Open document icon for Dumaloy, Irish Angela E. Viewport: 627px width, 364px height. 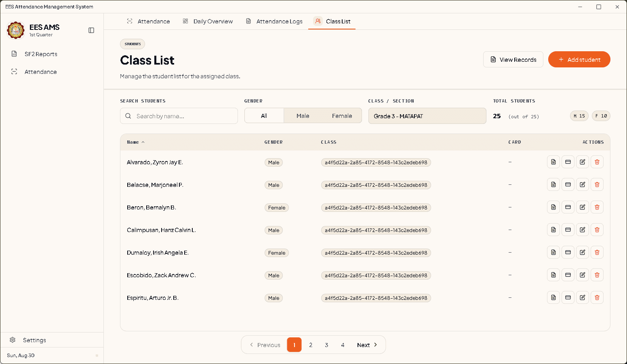(x=553, y=252)
